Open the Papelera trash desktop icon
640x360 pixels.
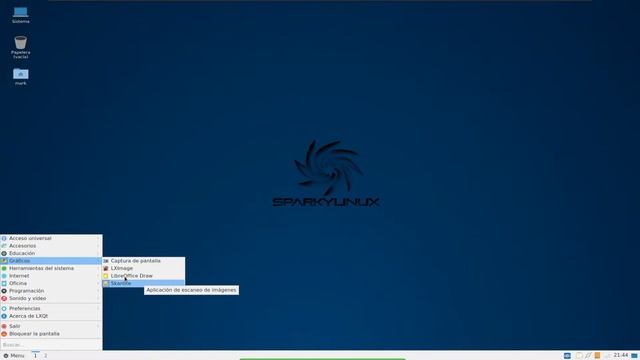(20, 47)
